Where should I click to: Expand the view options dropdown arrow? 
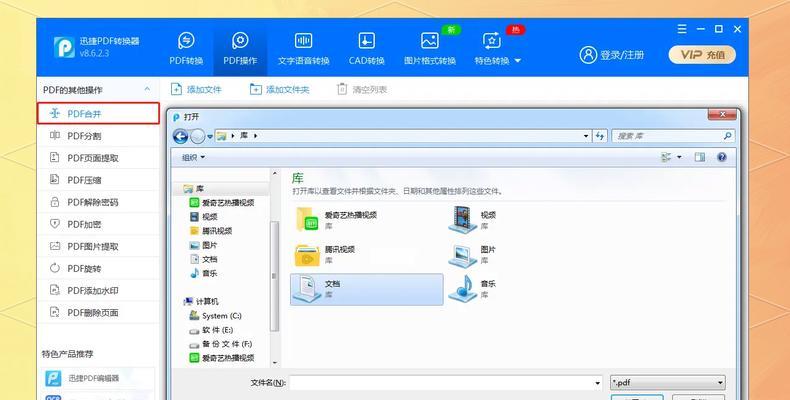[x=679, y=158]
